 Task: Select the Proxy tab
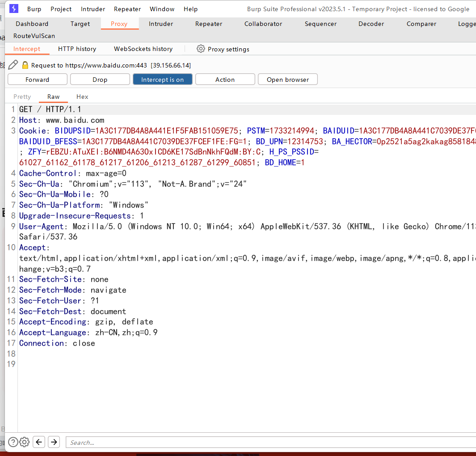119,24
